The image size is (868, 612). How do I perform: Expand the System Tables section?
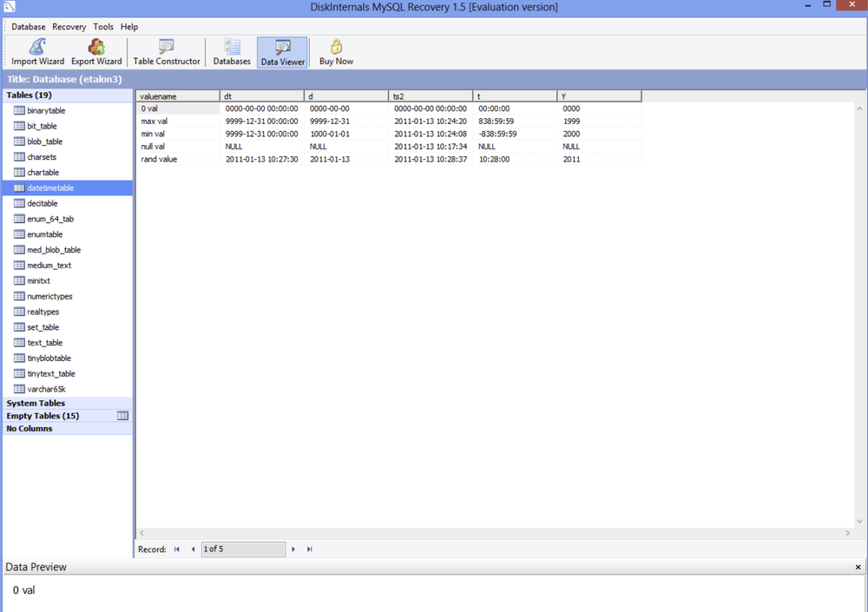point(68,403)
